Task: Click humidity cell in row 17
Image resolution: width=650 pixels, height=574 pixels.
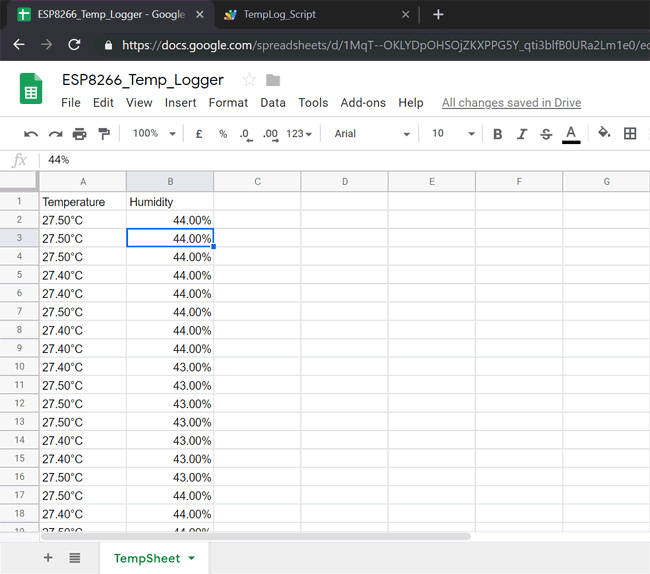Action: [170, 495]
